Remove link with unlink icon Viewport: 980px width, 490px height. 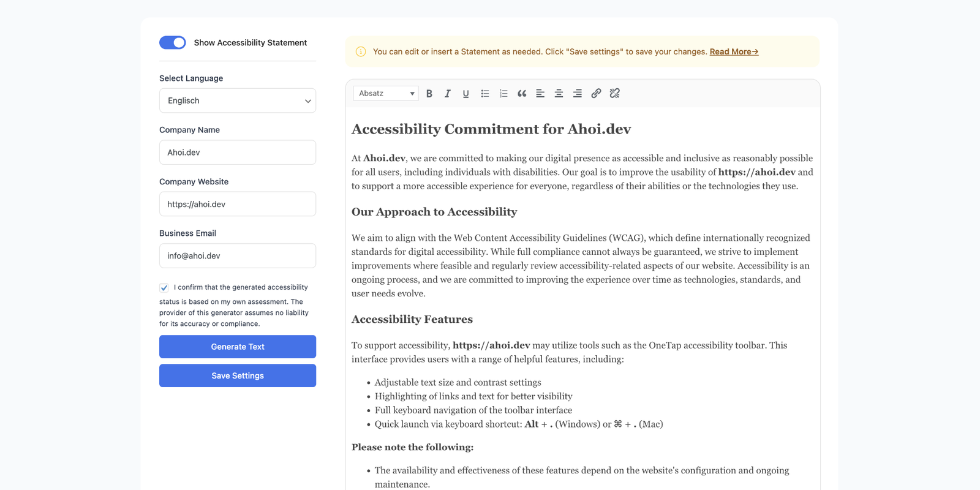[615, 94]
